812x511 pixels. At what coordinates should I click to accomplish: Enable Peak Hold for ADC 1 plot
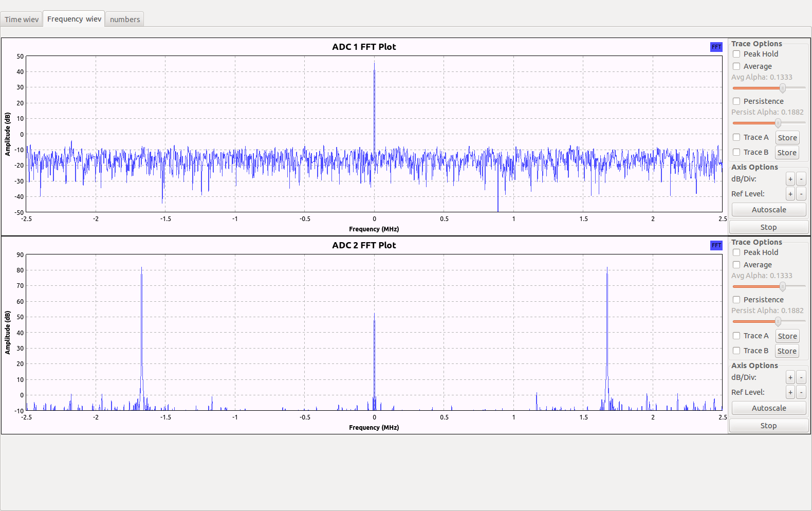tap(736, 54)
